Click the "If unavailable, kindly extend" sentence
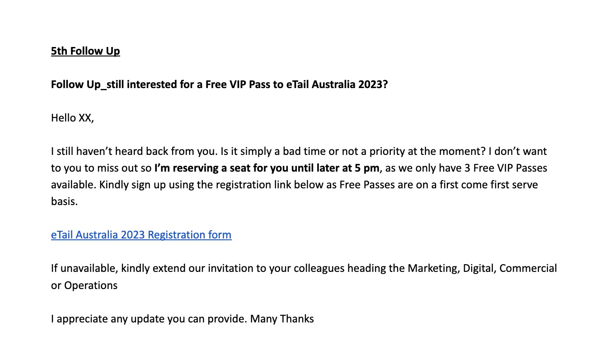Image resolution: width=590 pixels, height=364 pixels. pos(136,268)
